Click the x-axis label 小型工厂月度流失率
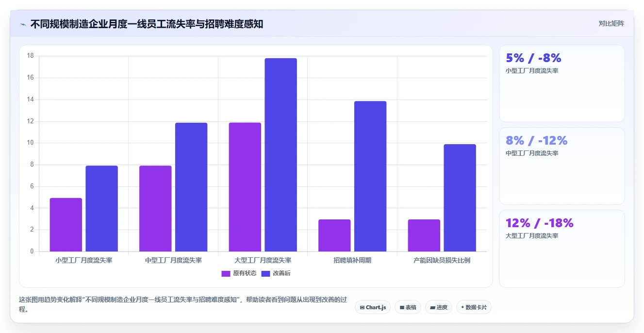This screenshot has height=333, width=644. [84, 260]
